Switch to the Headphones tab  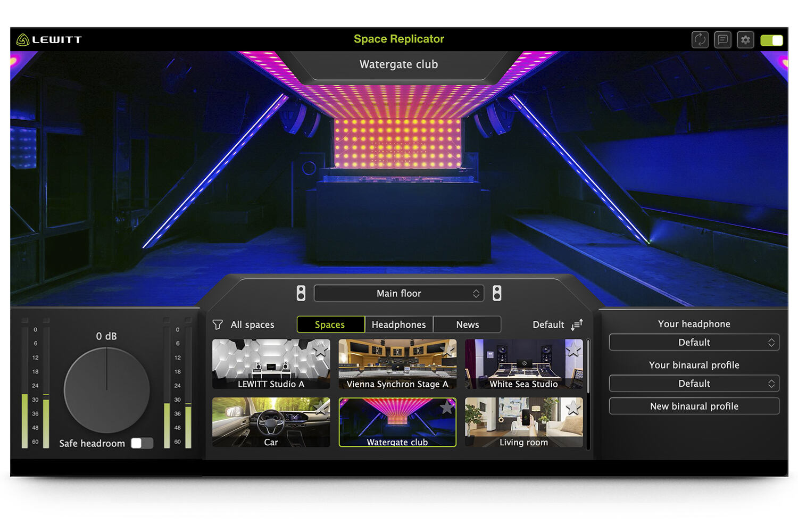398,325
